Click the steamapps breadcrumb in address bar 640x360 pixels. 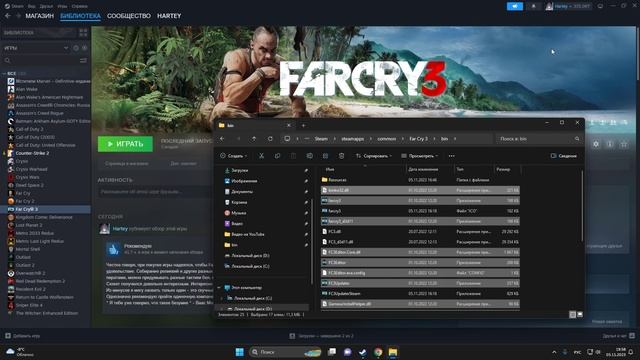coord(352,139)
